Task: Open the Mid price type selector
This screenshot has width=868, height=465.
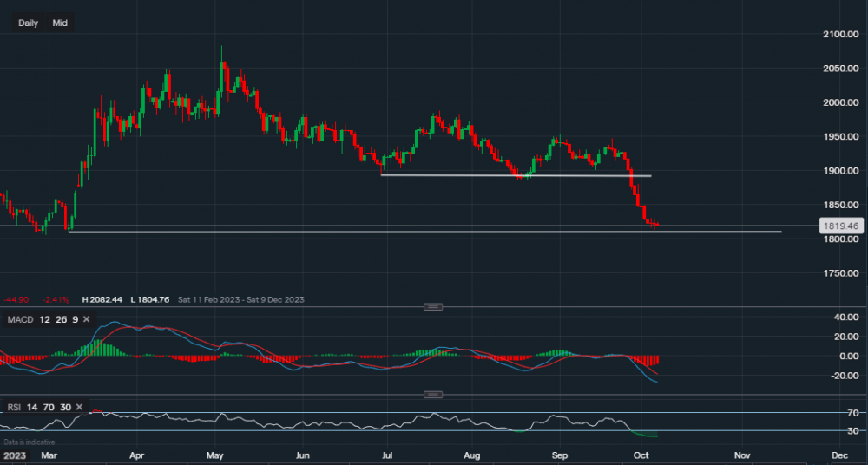Action: coord(60,23)
